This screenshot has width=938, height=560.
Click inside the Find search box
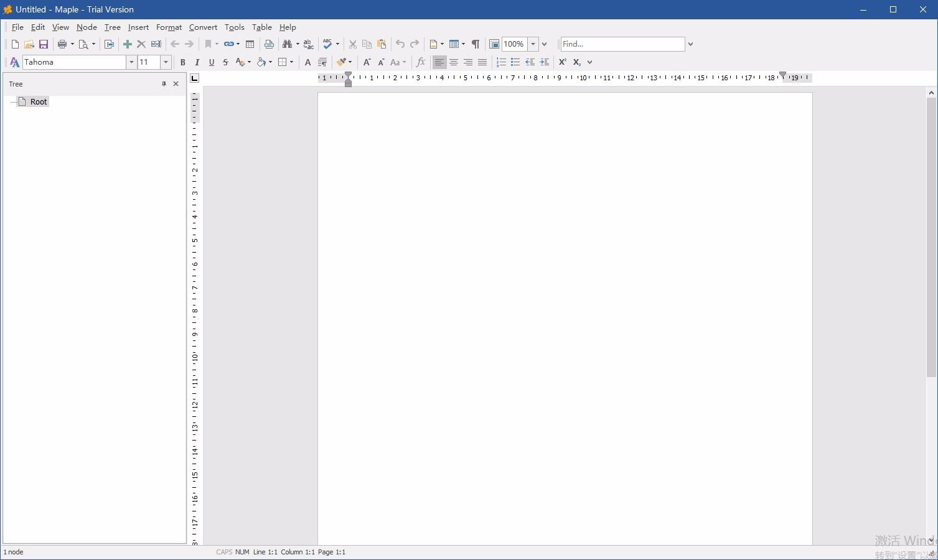[x=622, y=44]
